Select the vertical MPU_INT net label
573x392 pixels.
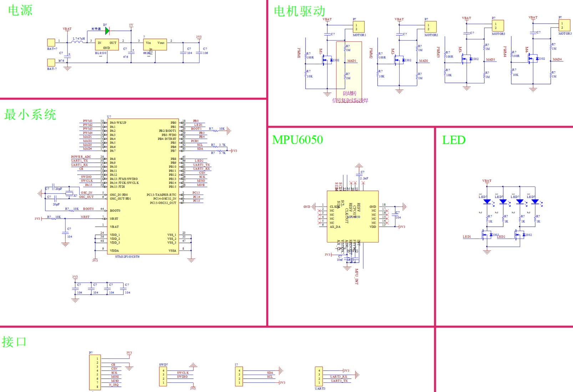[x=356, y=276]
